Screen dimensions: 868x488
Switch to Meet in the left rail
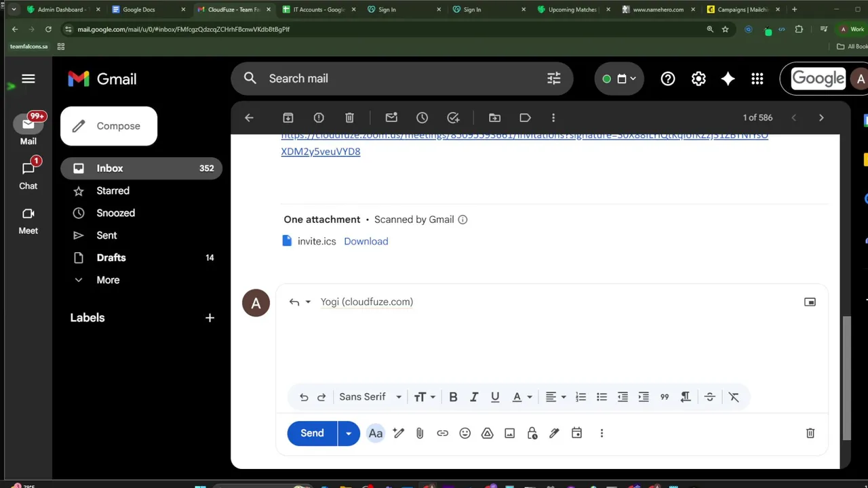pyautogui.click(x=28, y=220)
